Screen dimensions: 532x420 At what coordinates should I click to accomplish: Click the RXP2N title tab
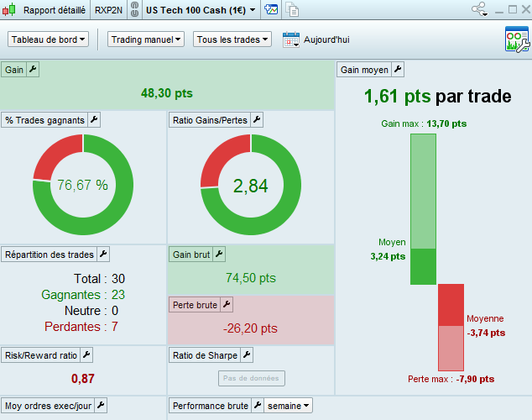108,10
